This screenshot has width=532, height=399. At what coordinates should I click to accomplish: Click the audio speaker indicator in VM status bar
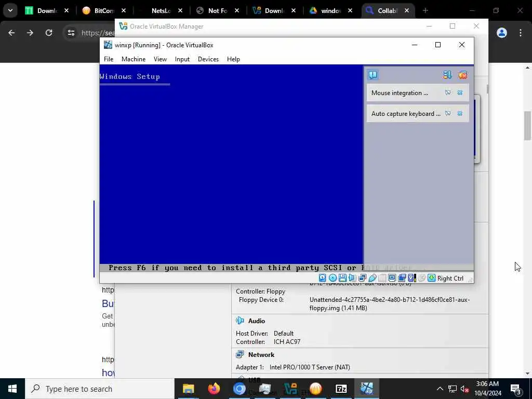[x=352, y=278]
